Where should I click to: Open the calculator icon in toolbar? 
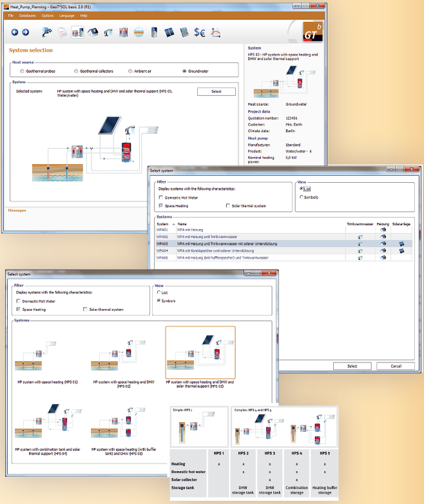pos(184,32)
